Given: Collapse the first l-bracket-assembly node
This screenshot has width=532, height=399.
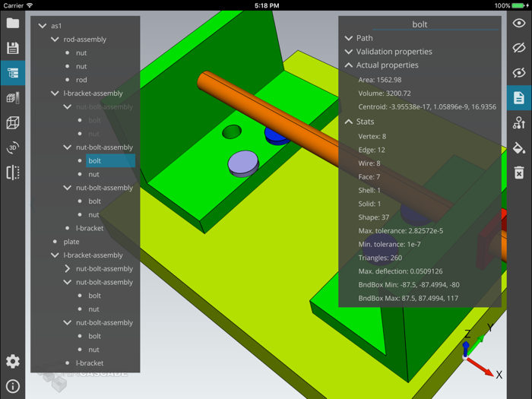Looking at the screenshot, I should [x=55, y=93].
